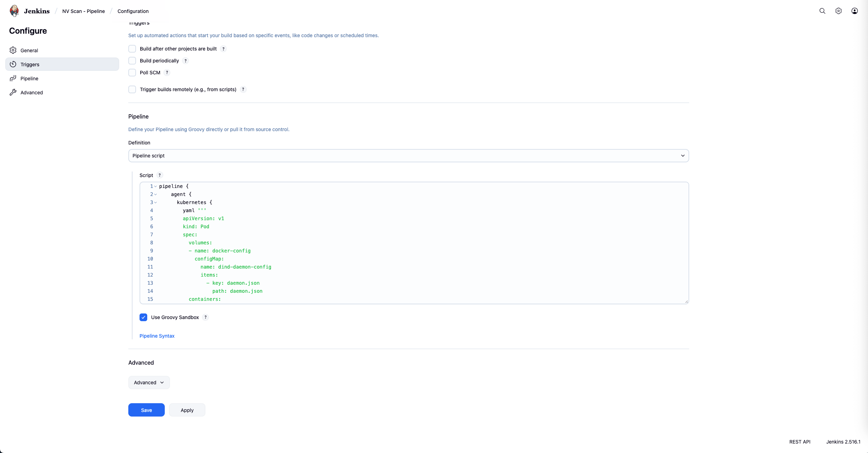Click help icon next to Build periodically

pyautogui.click(x=185, y=61)
